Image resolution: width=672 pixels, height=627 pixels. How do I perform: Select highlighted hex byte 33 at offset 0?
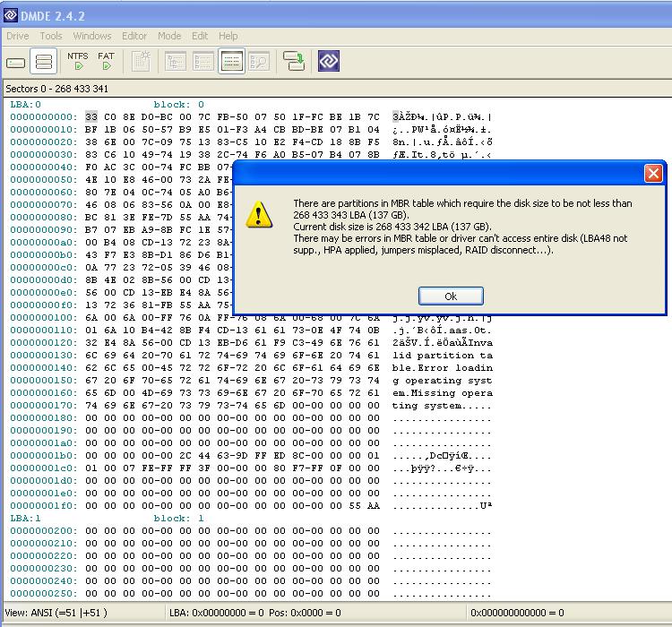(x=91, y=117)
